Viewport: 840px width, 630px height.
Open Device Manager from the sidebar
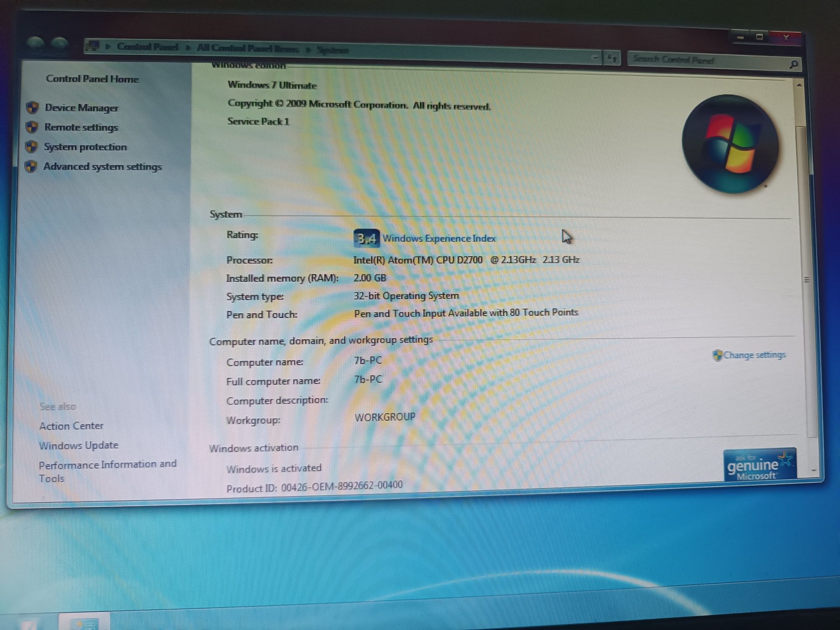[81, 108]
